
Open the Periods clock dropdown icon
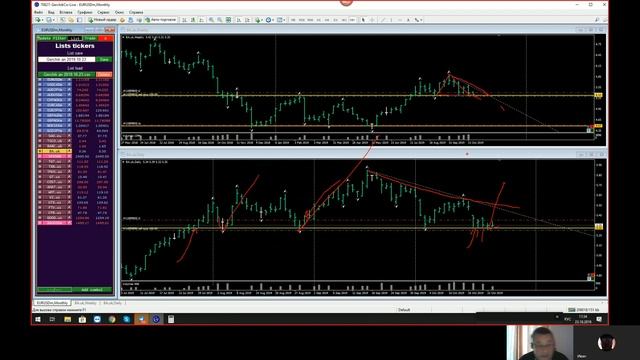[x=269, y=20]
